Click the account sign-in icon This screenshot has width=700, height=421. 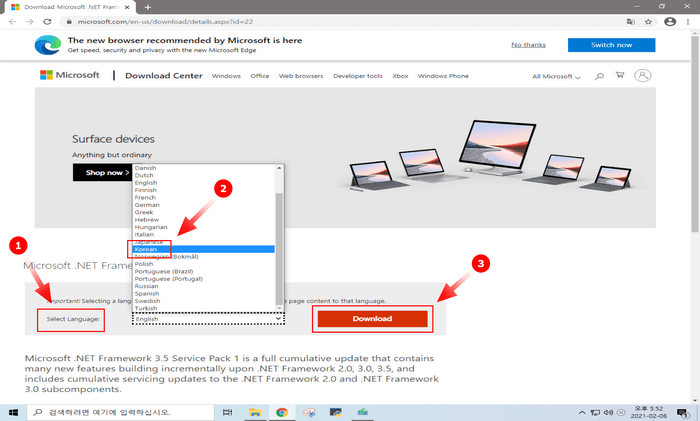click(642, 75)
